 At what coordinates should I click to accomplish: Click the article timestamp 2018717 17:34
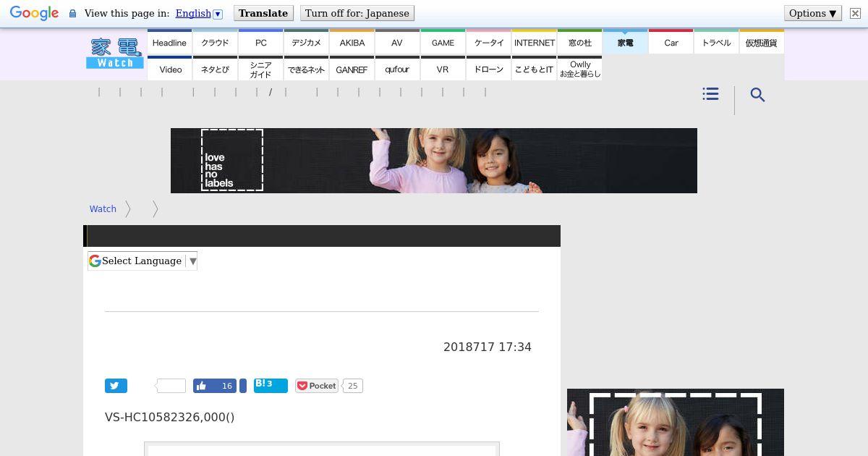(488, 347)
